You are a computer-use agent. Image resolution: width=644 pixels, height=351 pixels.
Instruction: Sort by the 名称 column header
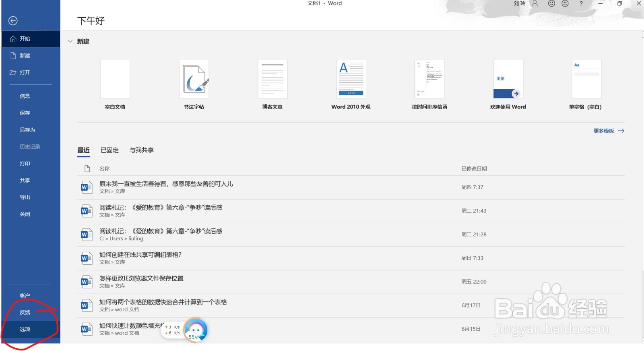click(x=105, y=169)
